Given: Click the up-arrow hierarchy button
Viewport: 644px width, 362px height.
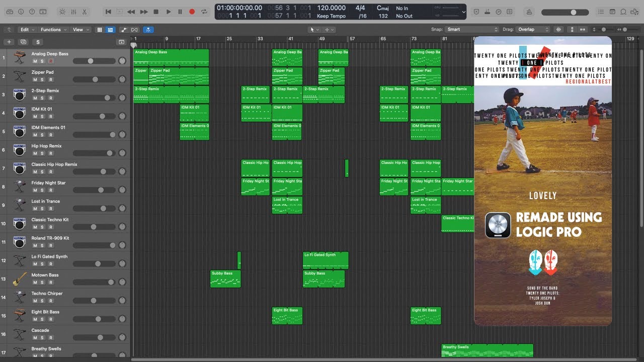Looking at the screenshot, I should click(x=9, y=30).
